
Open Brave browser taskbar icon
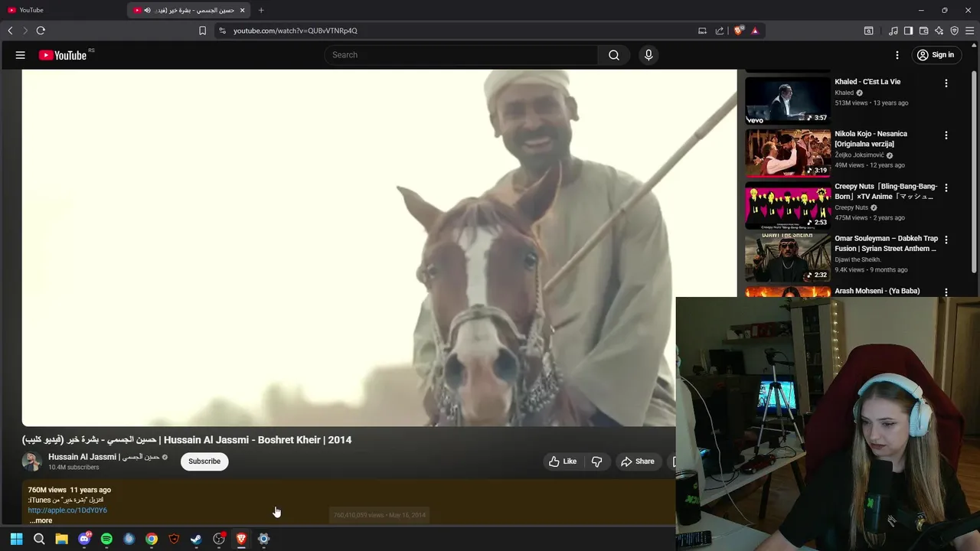pos(241,539)
